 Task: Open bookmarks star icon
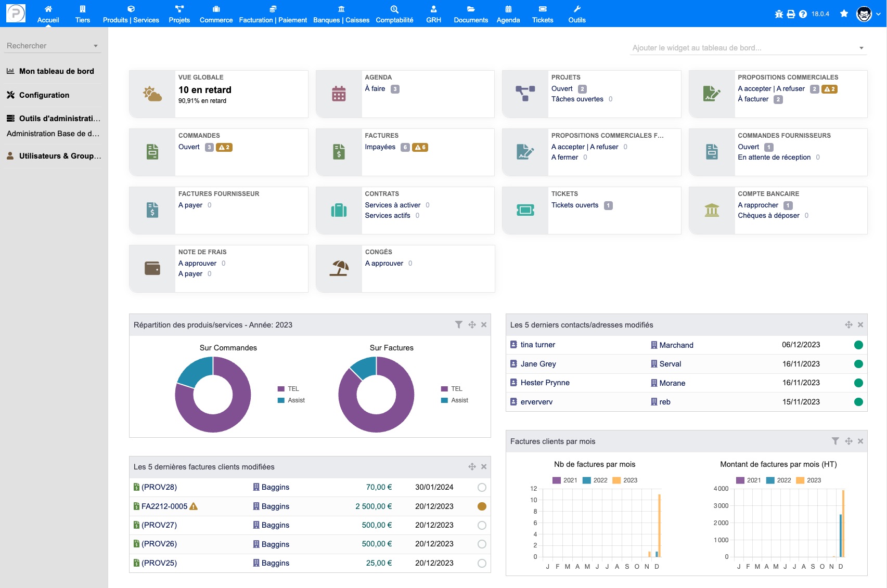(844, 14)
